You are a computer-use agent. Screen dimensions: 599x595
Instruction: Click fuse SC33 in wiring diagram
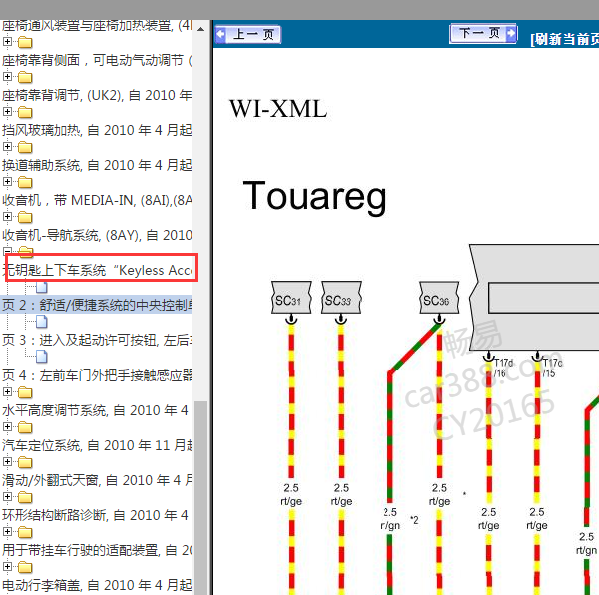341,298
